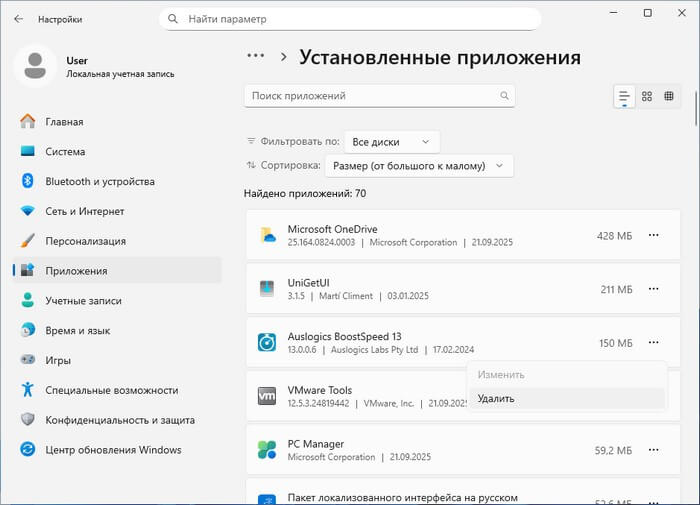Screen dimensions: 700x505
Task: Click the breadcrumb ellipsis before the page title
Action: pyautogui.click(x=256, y=57)
